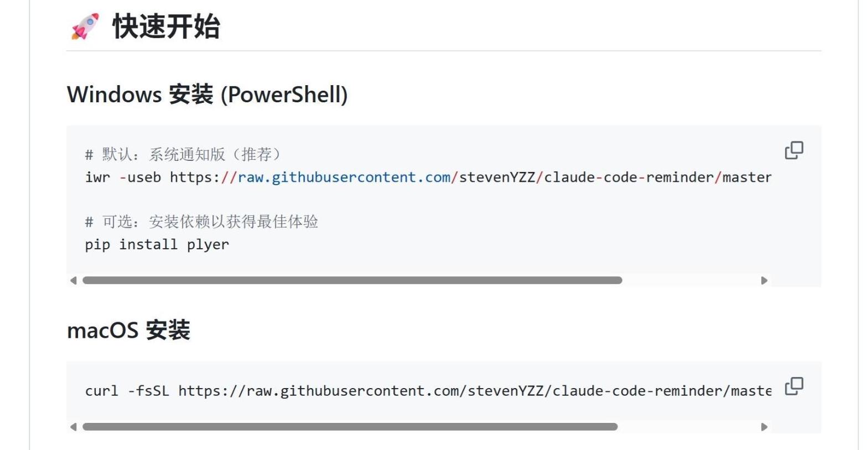Click the macOS code block horizontal scrollbar thumb
Image resolution: width=868 pixels, height=450 pixels.
tap(350, 427)
